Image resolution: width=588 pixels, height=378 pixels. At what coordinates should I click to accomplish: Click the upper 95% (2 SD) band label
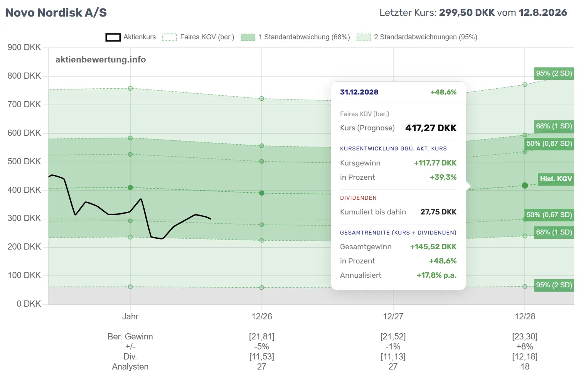pyautogui.click(x=554, y=73)
